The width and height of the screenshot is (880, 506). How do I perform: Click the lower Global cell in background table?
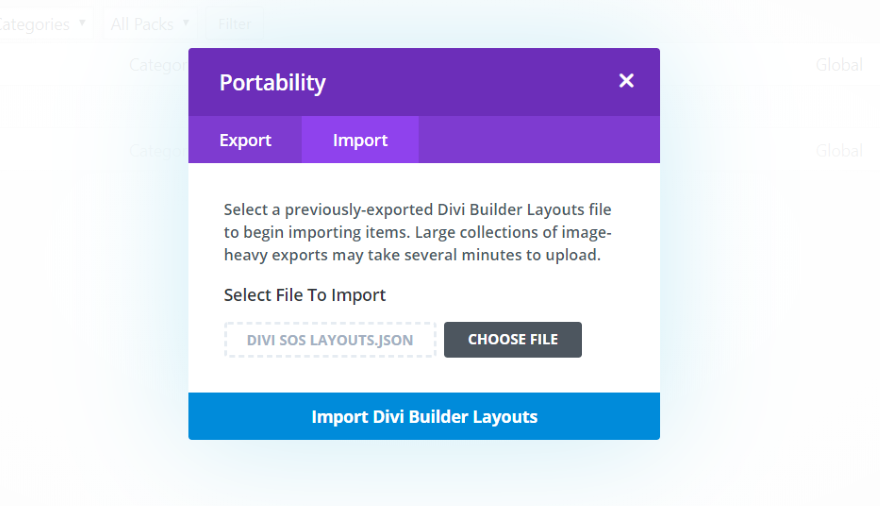838,151
